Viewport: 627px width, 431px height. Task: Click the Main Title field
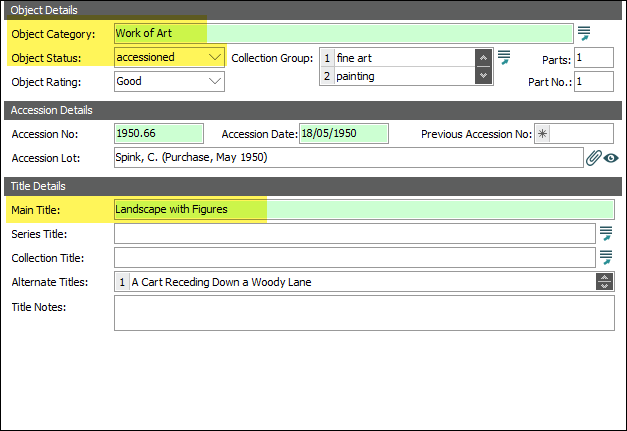(x=362, y=209)
